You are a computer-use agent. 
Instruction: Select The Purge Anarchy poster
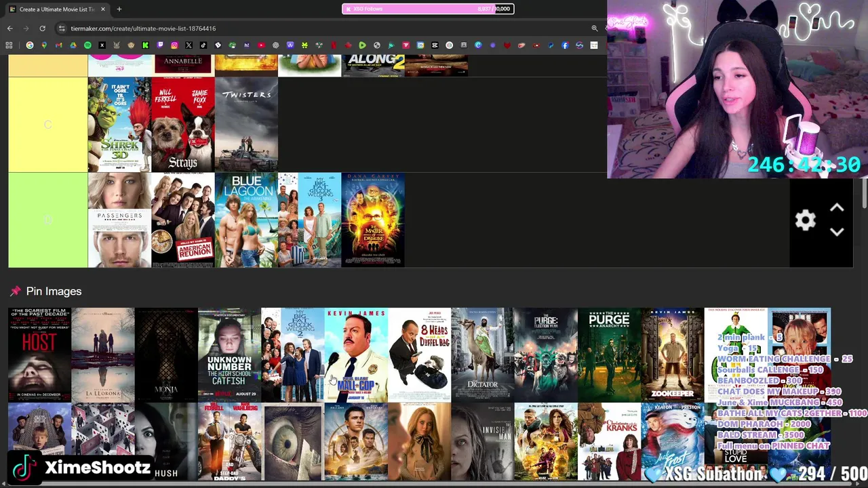(x=609, y=355)
